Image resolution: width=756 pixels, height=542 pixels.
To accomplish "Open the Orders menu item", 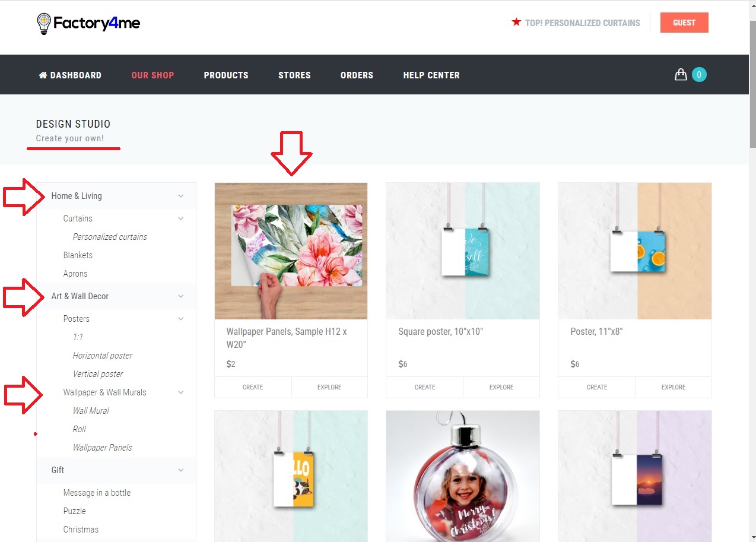I will tap(357, 75).
